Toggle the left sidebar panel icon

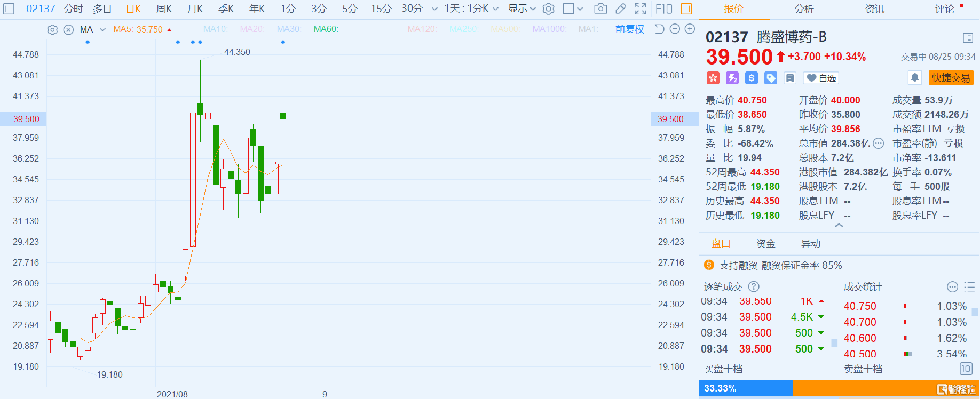(x=9, y=9)
